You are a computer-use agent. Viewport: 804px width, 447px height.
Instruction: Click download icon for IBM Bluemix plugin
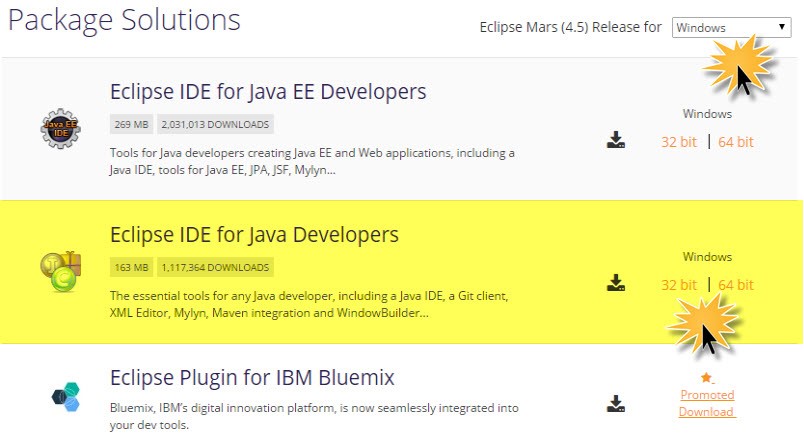pyautogui.click(x=616, y=403)
